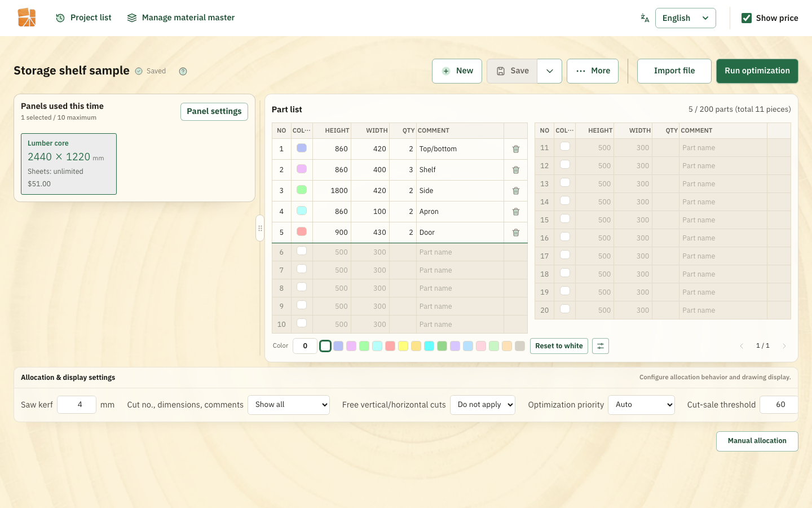The width and height of the screenshot is (812, 508).
Task: Delete the Top/bottom part row
Action: point(516,149)
